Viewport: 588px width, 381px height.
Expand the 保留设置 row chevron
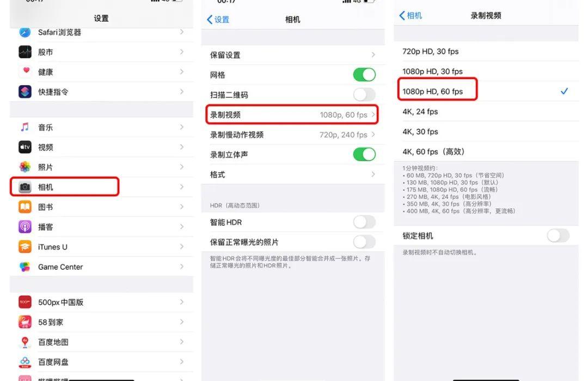coord(373,55)
